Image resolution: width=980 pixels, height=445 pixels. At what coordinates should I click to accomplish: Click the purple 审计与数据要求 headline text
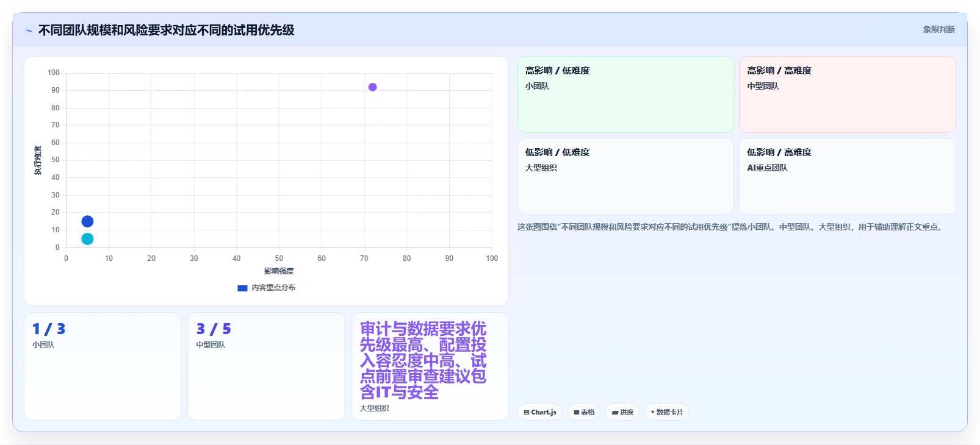tap(423, 360)
